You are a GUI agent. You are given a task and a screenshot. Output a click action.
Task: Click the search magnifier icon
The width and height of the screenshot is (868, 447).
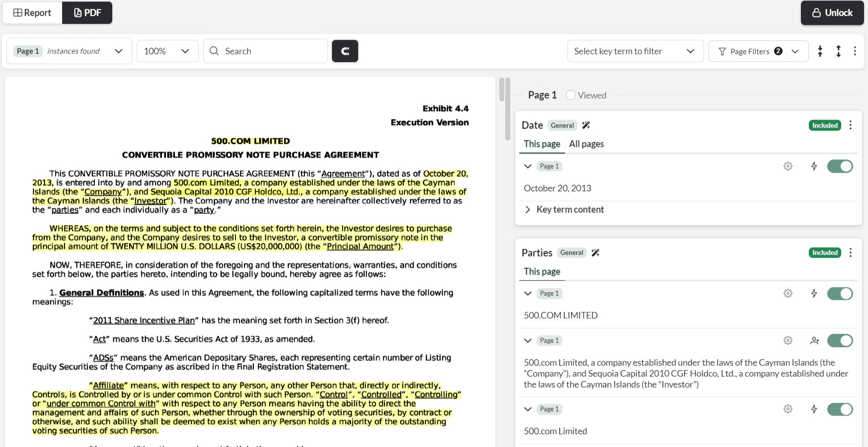tap(214, 51)
